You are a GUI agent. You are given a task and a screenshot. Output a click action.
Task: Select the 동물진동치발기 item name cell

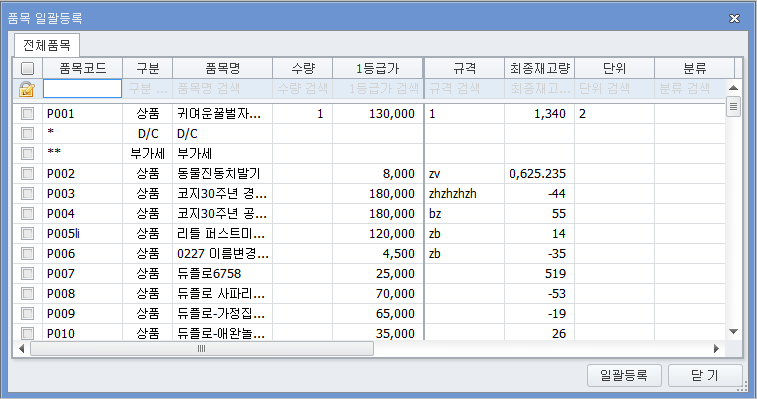[x=223, y=173]
